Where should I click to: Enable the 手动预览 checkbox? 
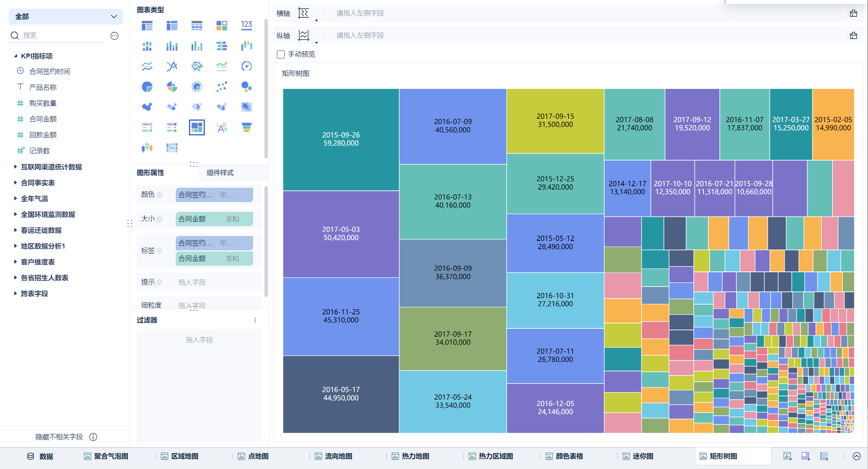pyautogui.click(x=281, y=54)
